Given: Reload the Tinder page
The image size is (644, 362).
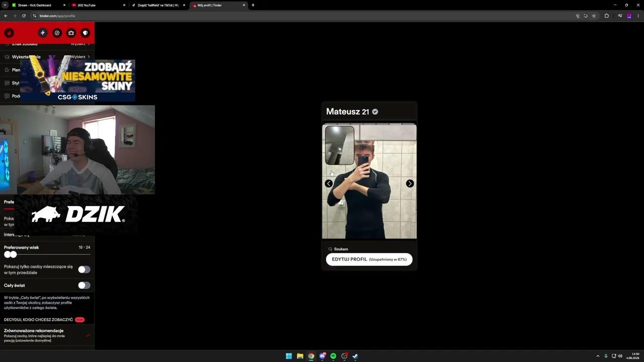Looking at the screenshot, I should tap(24, 16).
